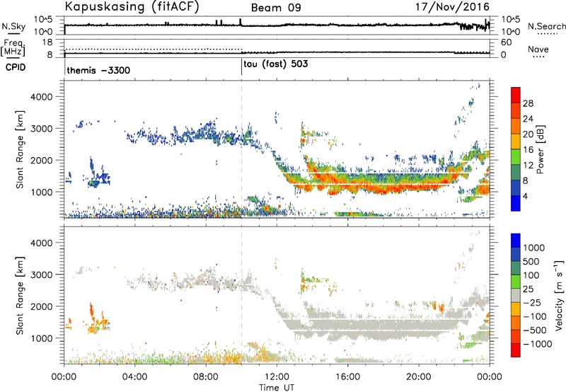The image size is (566, 392).
Task: Click the '4' tick on power color bar
Action: [x=526, y=196]
